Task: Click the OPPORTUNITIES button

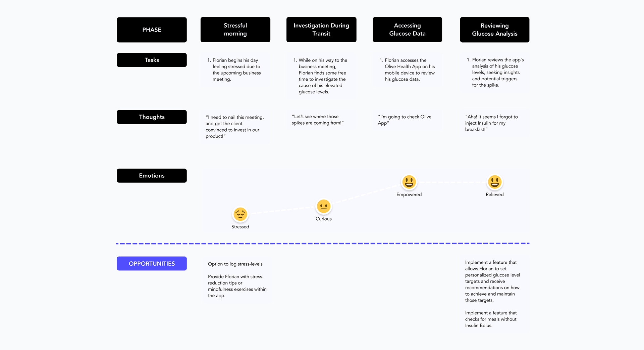Action: point(152,263)
